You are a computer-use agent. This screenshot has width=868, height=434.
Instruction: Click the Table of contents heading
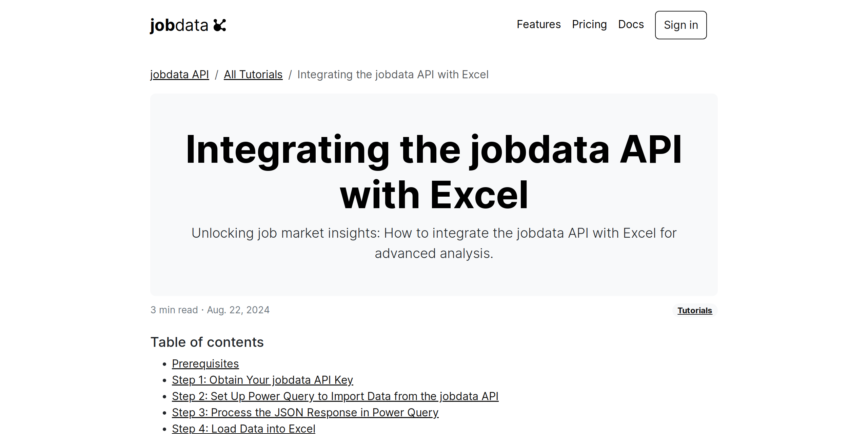[x=207, y=342]
